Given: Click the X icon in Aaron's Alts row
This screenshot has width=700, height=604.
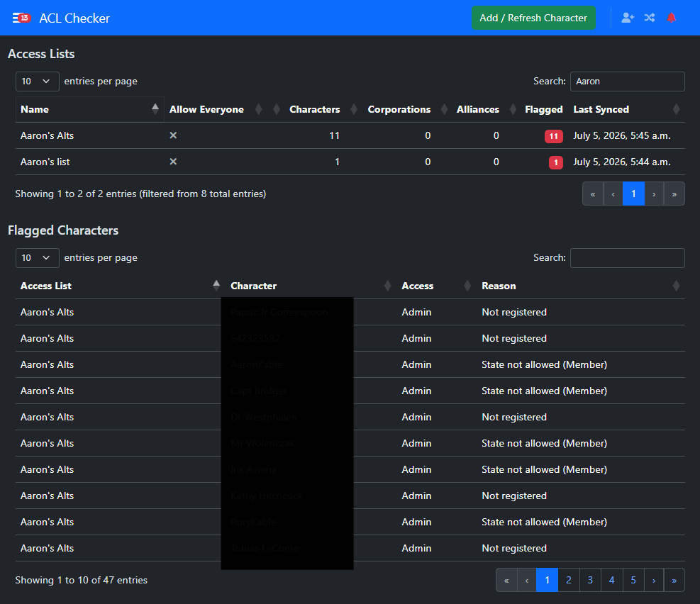Looking at the screenshot, I should 173,135.
